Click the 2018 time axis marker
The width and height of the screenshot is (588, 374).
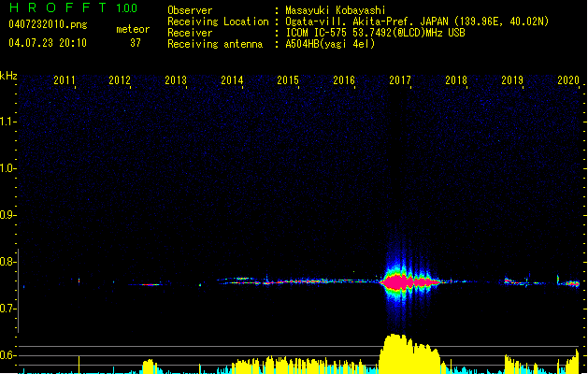pyautogui.click(x=456, y=79)
